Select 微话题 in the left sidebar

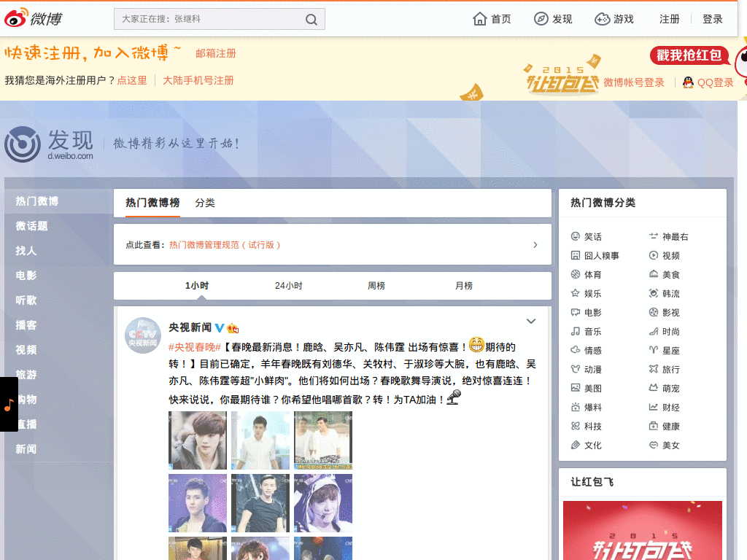[x=32, y=226]
